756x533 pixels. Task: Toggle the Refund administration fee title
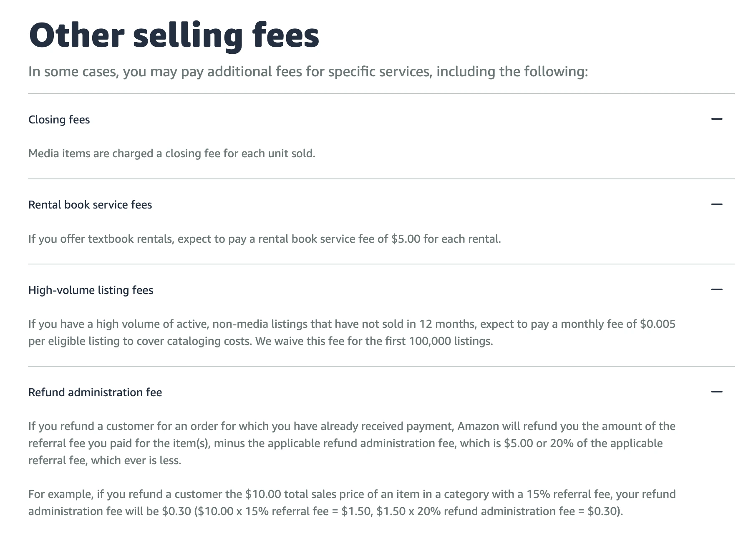point(95,392)
